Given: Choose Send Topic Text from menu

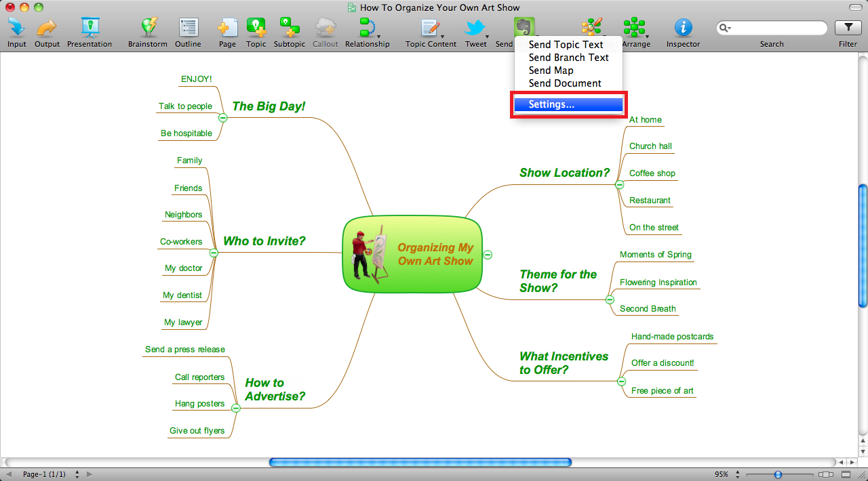Looking at the screenshot, I should 568,45.
